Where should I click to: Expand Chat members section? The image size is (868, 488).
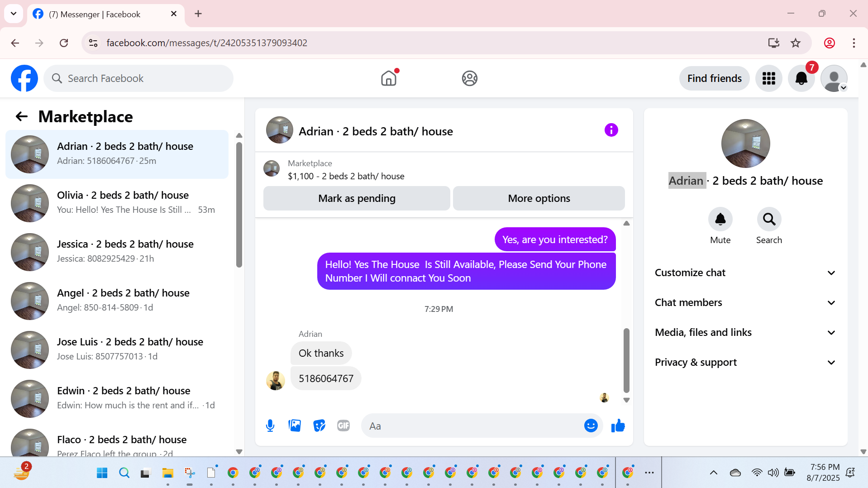pyautogui.click(x=745, y=303)
